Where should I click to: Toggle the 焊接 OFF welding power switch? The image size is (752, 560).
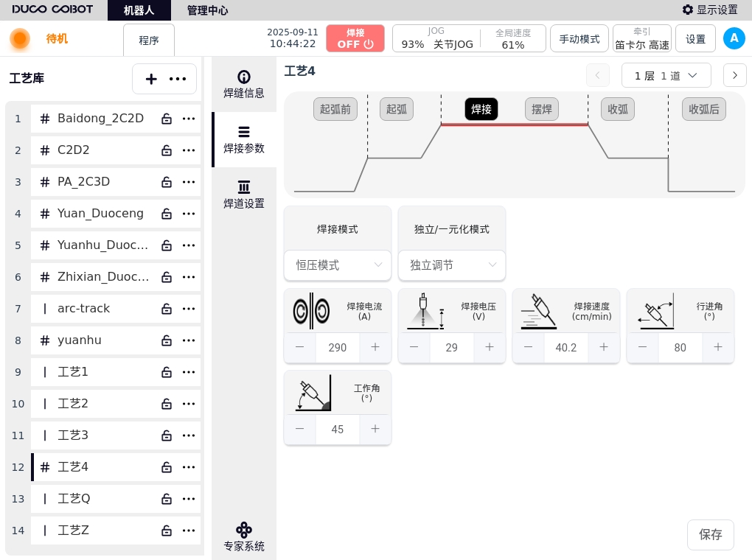[x=355, y=38]
